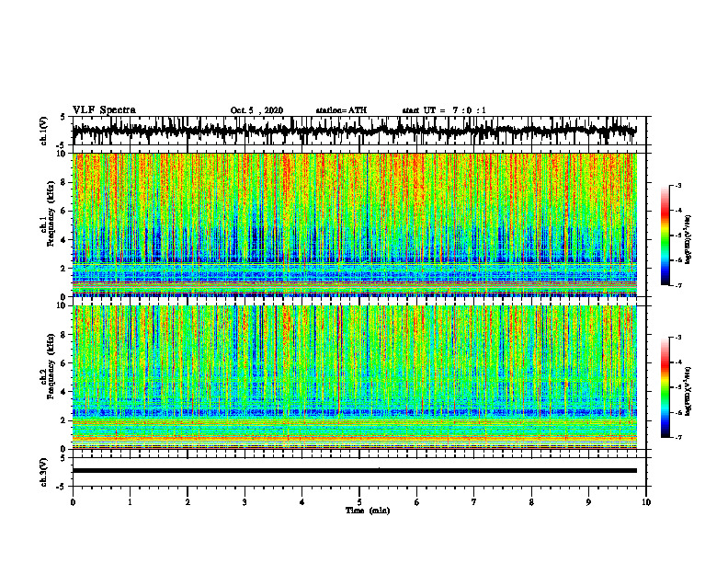Click the time axis tick label '7'
This screenshot has width=728, height=563.
474,502
